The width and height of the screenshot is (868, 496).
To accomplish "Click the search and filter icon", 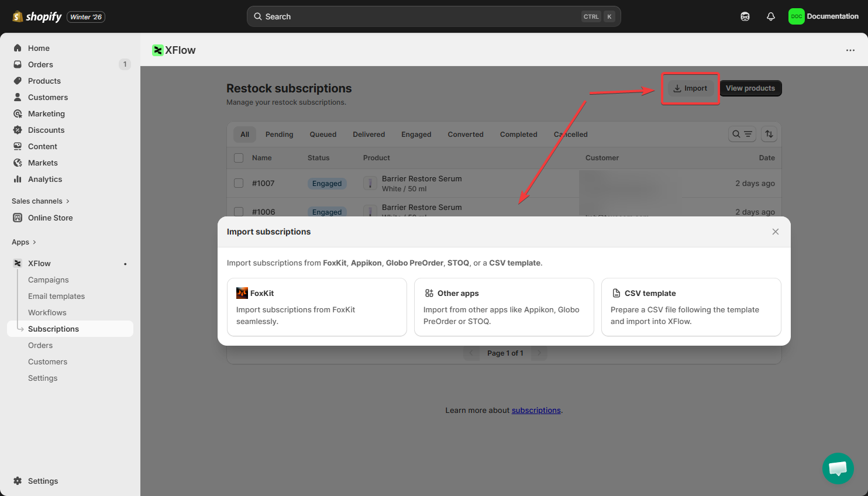I will click(742, 134).
